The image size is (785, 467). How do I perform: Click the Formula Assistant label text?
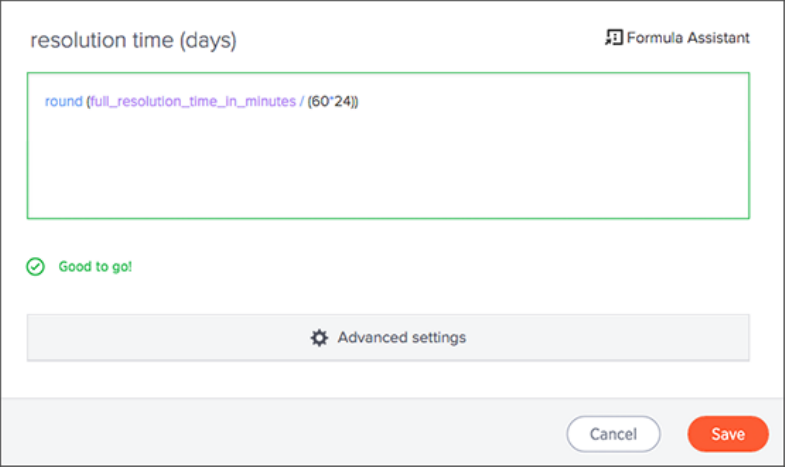(x=688, y=38)
